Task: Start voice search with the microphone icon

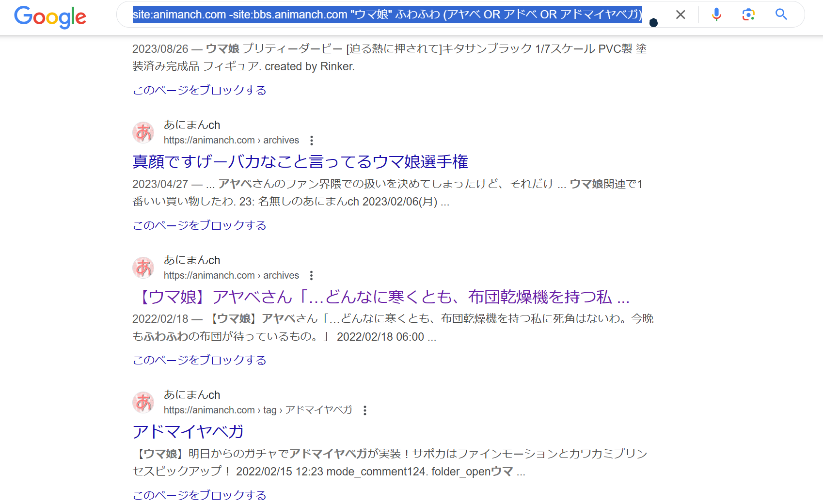Action: click(x=716, y=15)
